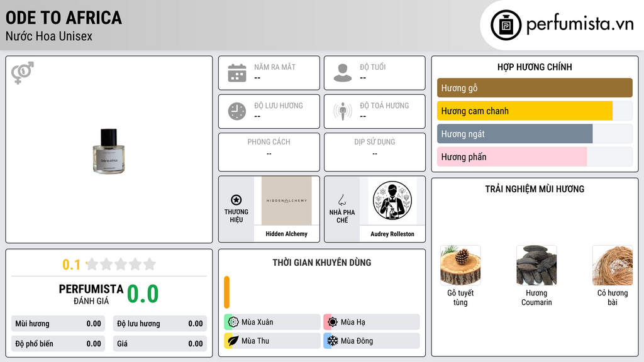
Task: Select the Hương ngát accord bar
Action: 535,134
